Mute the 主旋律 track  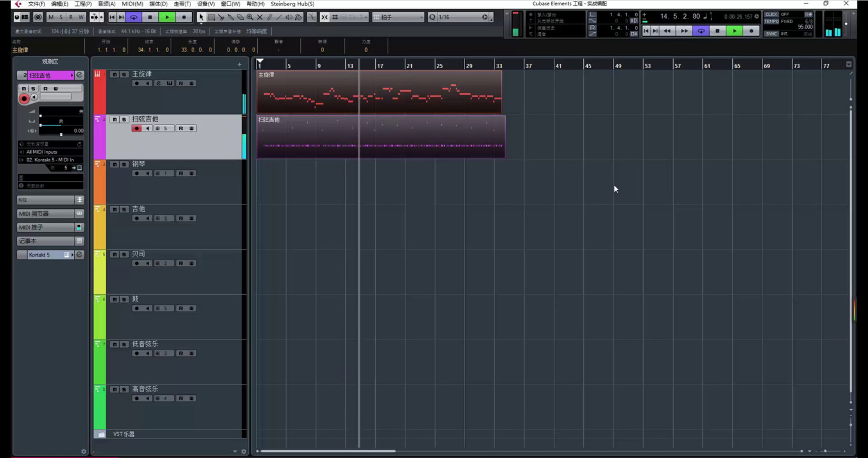click(x=114, y=74)
